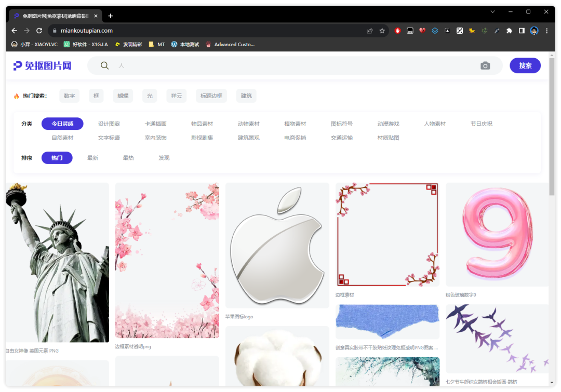Open the Extensions puzzle piece icon
This screenshot has width=561, height=392.
(x=509, y=31)
